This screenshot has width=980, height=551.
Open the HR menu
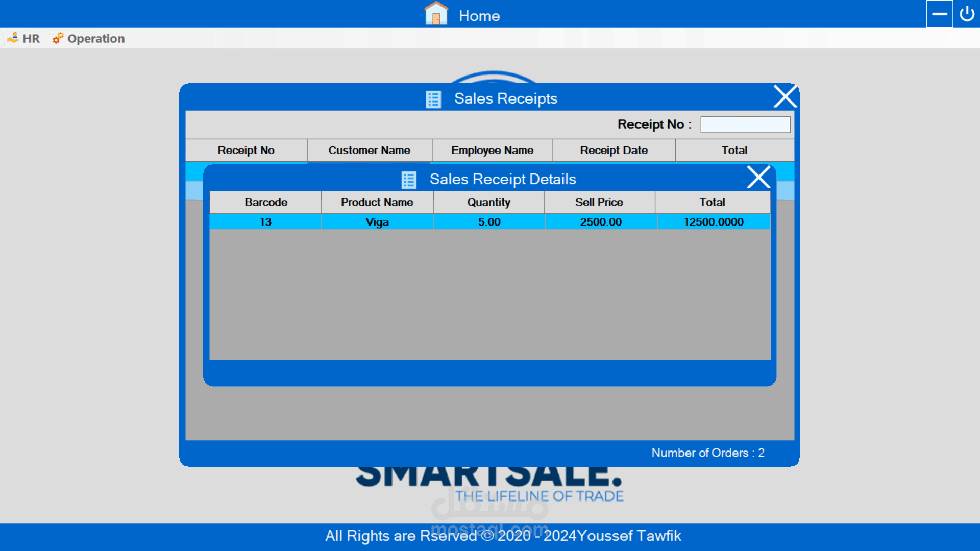point(24,39)
